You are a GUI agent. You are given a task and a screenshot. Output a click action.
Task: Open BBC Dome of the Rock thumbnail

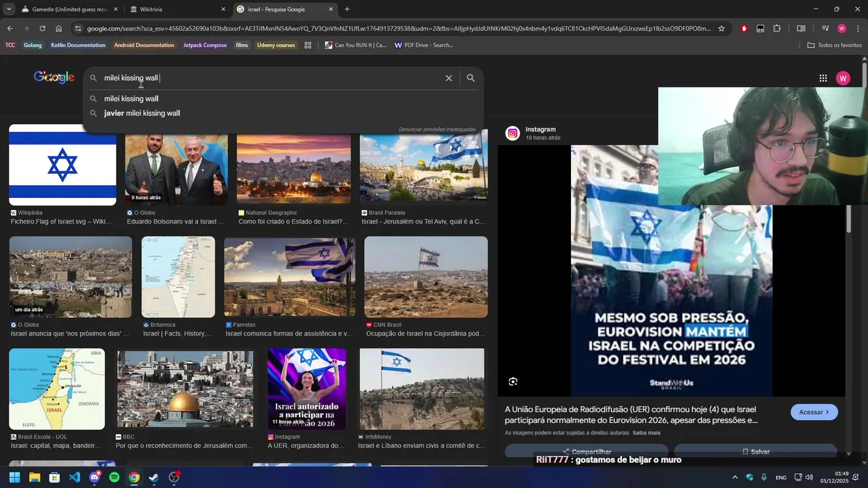pos(185,389)
